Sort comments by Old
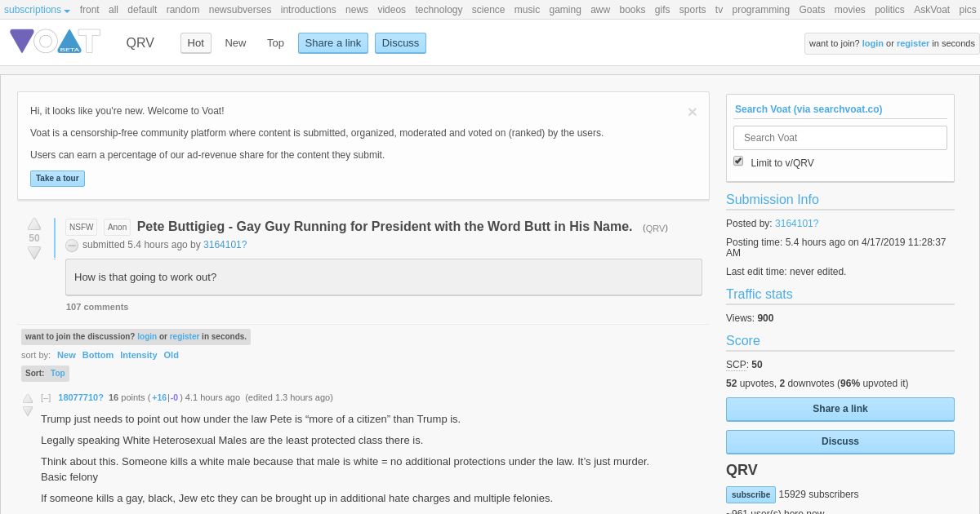 171,355
